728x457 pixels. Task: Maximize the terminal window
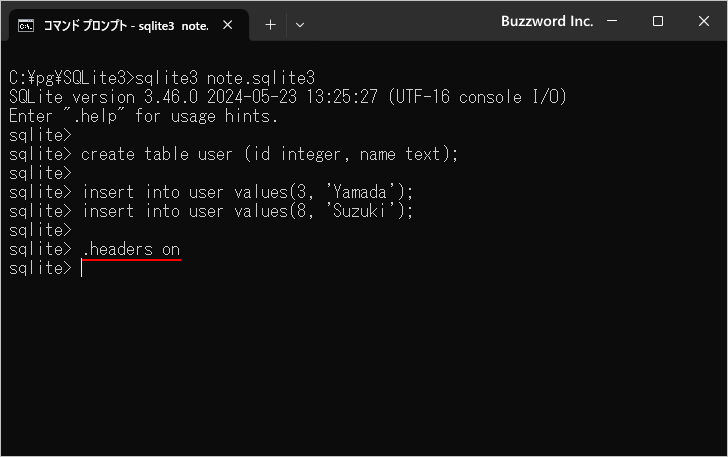tap(657, 21)
